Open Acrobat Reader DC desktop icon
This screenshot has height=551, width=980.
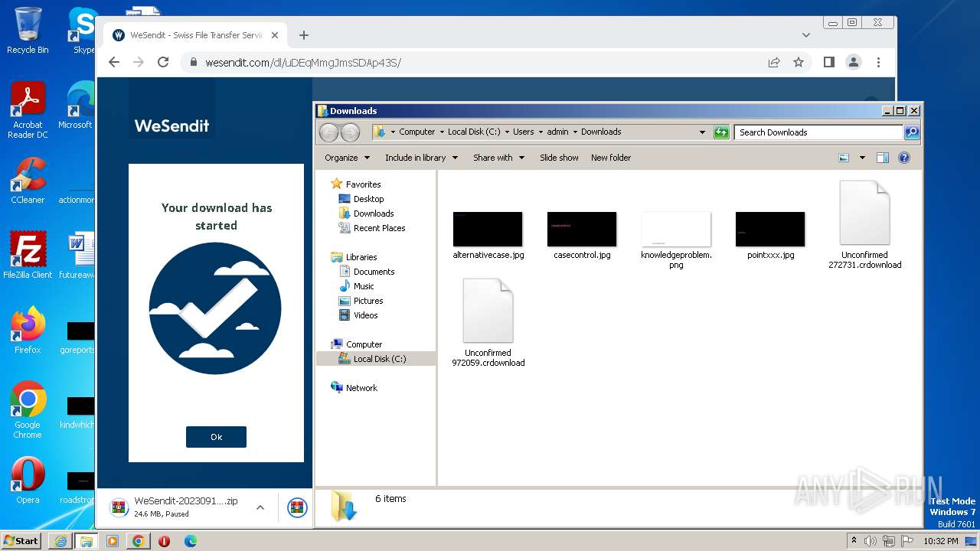coord(28,109)
